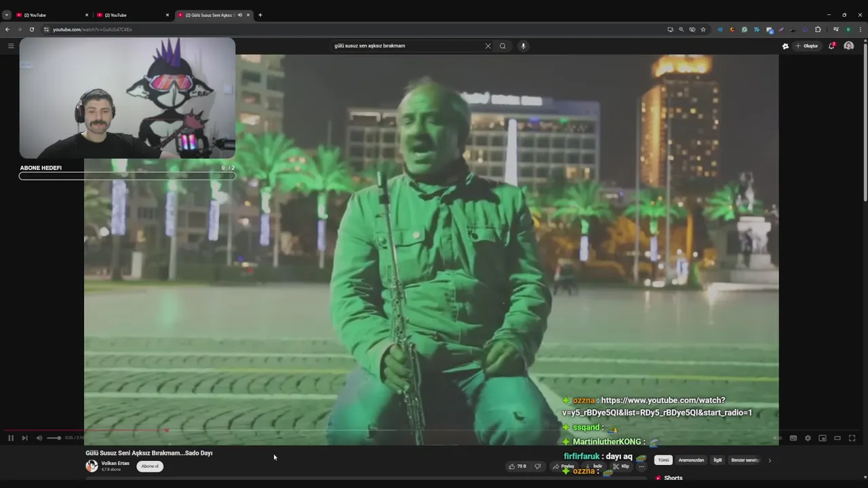Screen dimensions: 868x488
Task: Dislike the video
Action: click(x=538, y=466)
